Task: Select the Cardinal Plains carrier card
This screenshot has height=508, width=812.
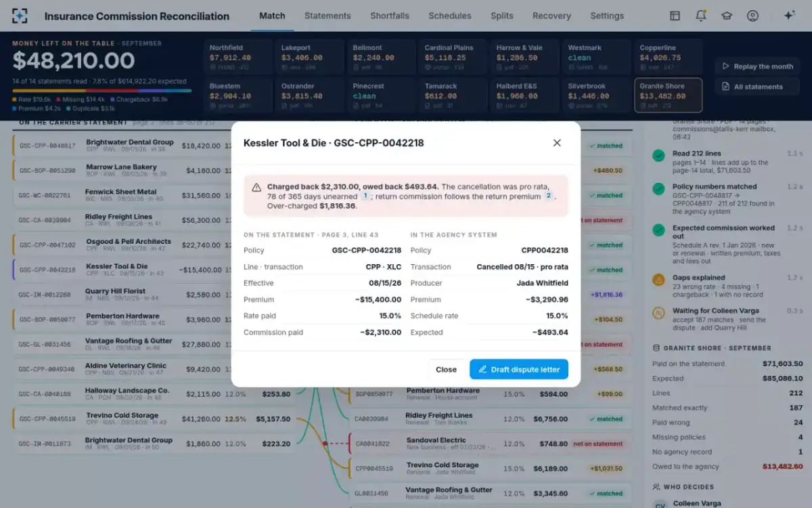Action: [453, 57]
